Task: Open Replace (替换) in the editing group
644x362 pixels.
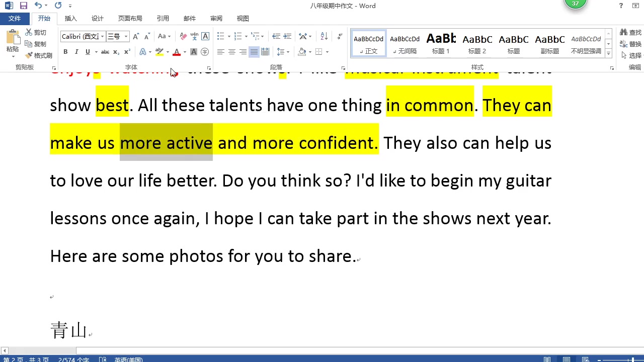Action: tap(631, 44)
